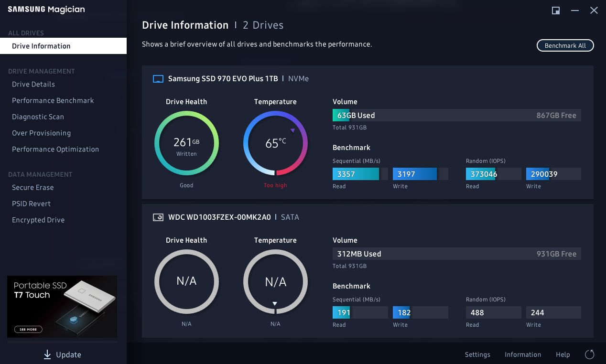Switch to the compact window mode icon
The image size is (606, 364).
556,11
